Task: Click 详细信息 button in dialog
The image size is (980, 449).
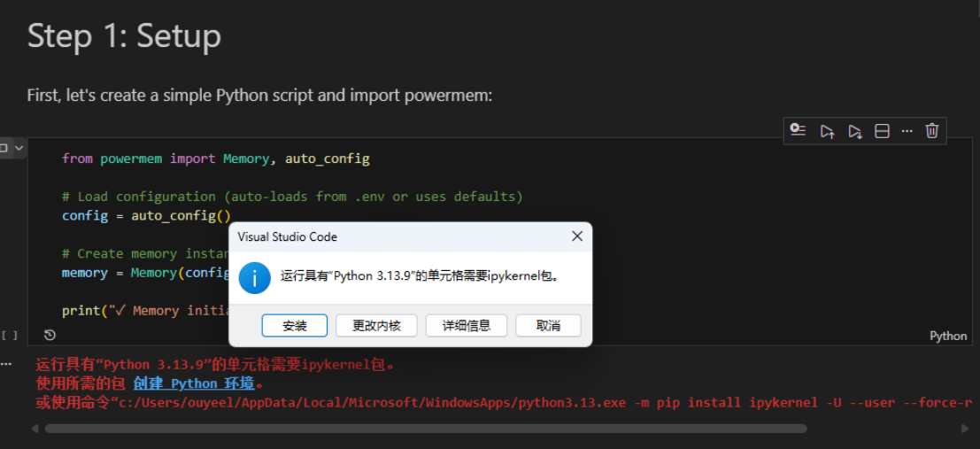Action: [467, 325]
